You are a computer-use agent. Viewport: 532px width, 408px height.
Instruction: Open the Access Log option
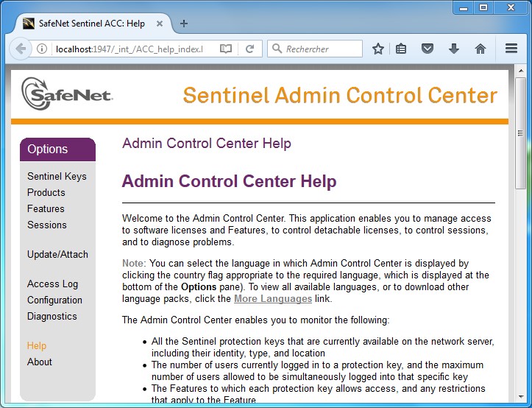point(52,284)
